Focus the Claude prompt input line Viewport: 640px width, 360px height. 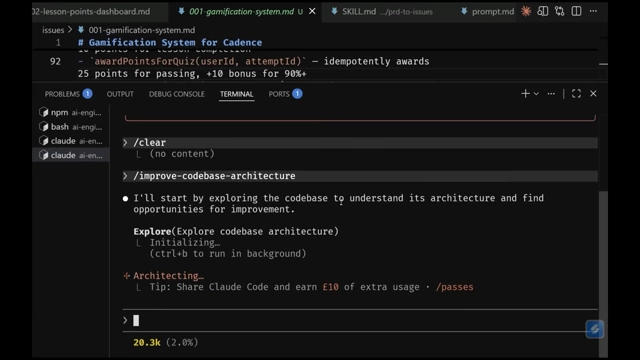pyautogui.click(x=359, y=320)
